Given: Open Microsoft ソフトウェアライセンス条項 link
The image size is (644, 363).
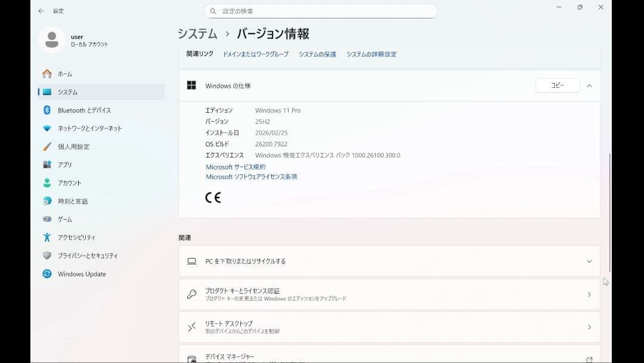Looking at the screenshot, I should [252, 177].
